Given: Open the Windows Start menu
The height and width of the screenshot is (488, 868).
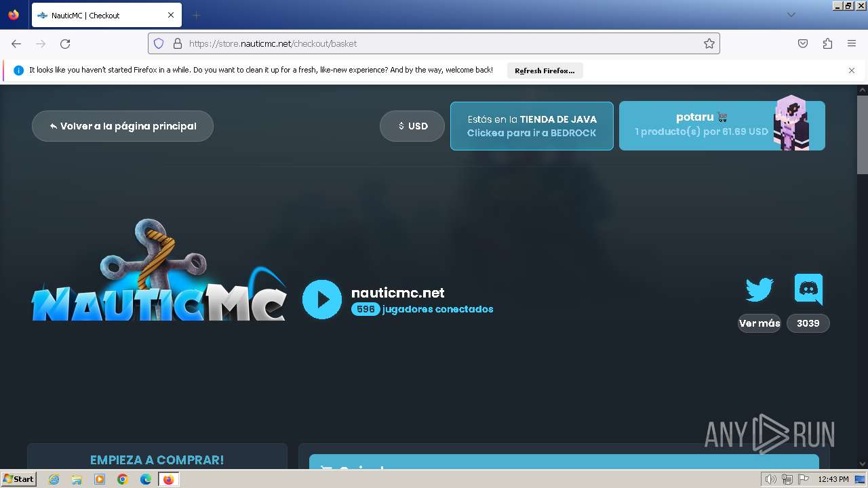Looking at the screenshot, I should [19, 479].
